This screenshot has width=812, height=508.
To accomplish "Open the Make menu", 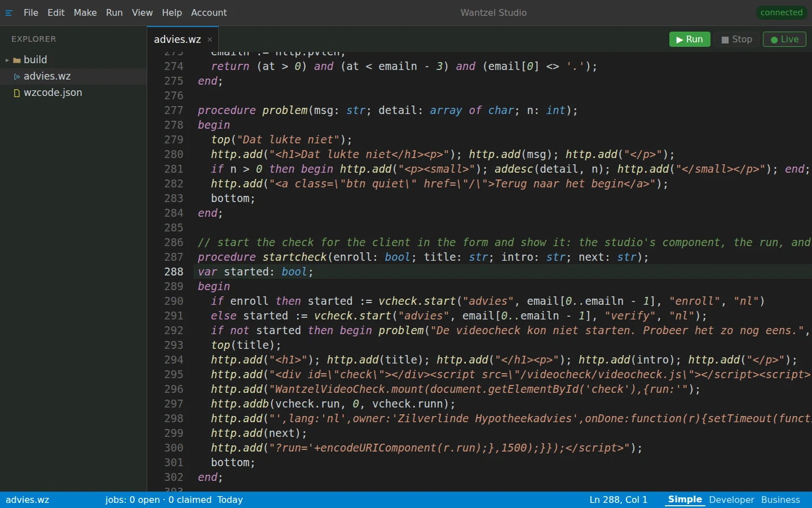I will click(x=85, y=12).
